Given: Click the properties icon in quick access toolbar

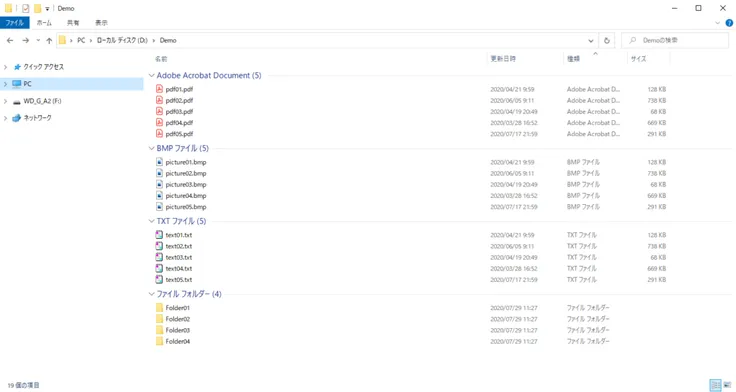Looking at the screenshot, I should (25, 8).
